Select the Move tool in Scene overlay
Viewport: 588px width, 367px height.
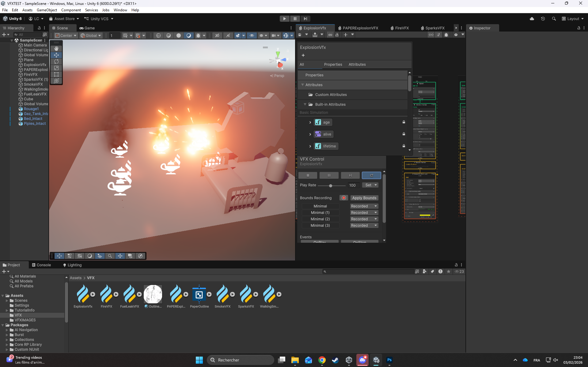(x=56, y=55)
